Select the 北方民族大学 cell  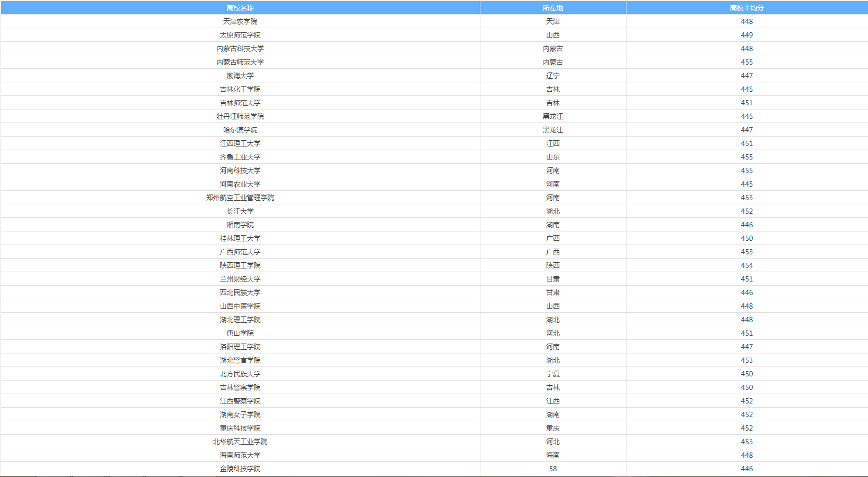(x=240, y=374)
